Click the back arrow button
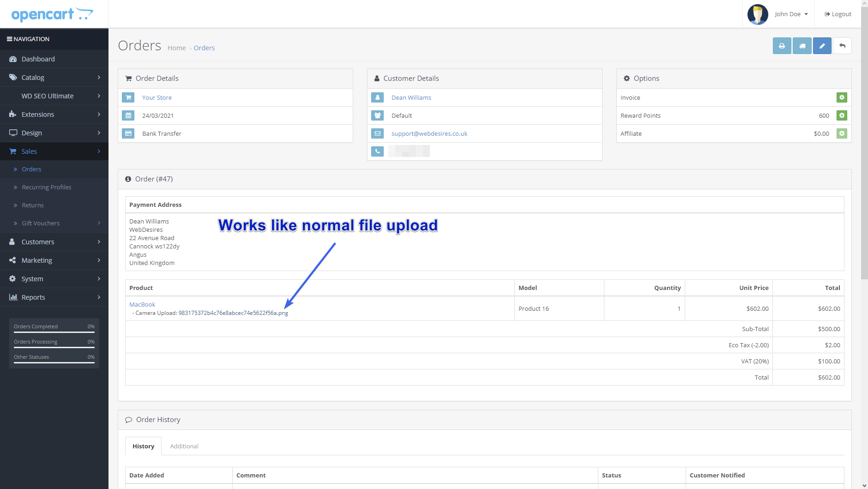This screenshot has width=868, height=489. tap(842, 46)
